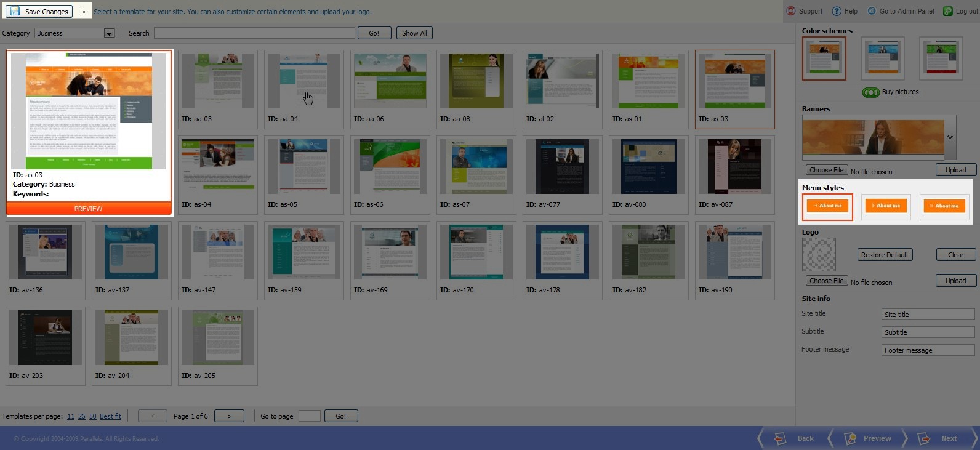Select the first orange menu style
Image resolution: width=980 pixels, height=450 pixels.
click(x=827, y=206)
